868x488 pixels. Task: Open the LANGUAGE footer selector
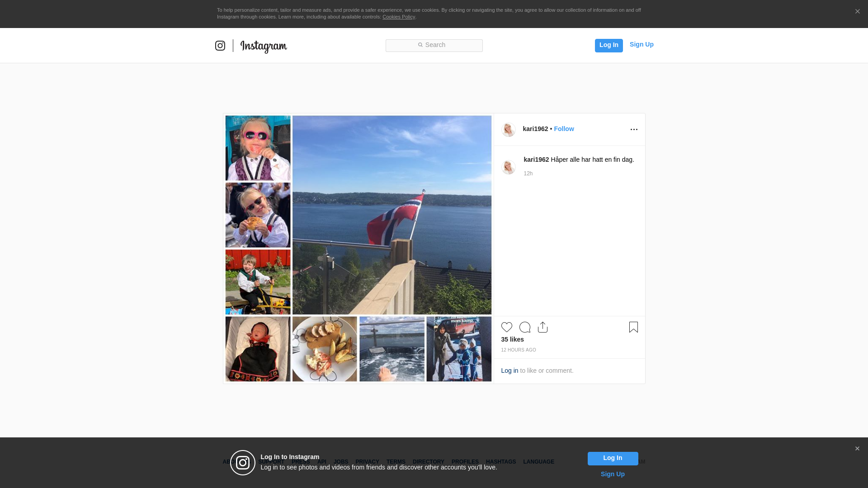pyautogui.click(x=538, y=462)
